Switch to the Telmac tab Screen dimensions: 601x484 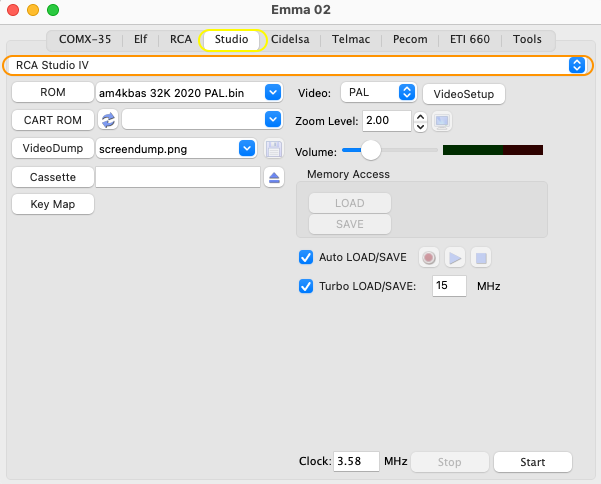pyautogui.click(x=351, y=39)
